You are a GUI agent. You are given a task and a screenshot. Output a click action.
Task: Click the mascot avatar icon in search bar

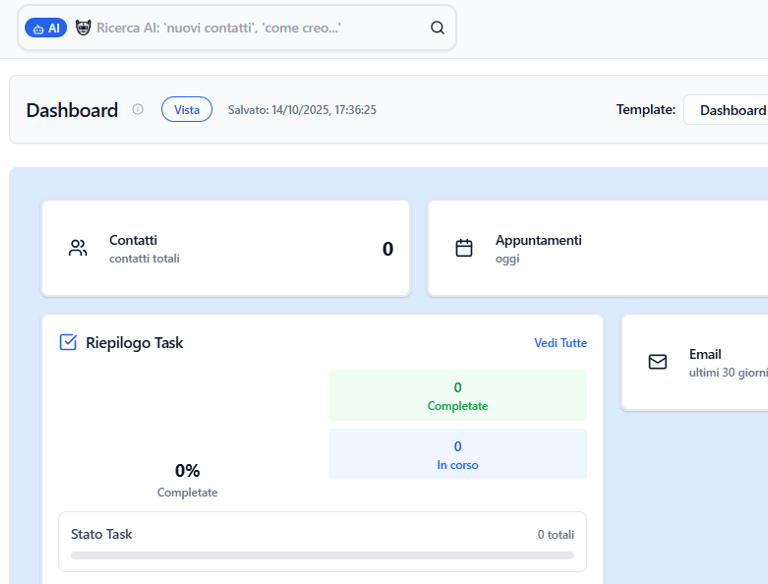pos(83,28)
